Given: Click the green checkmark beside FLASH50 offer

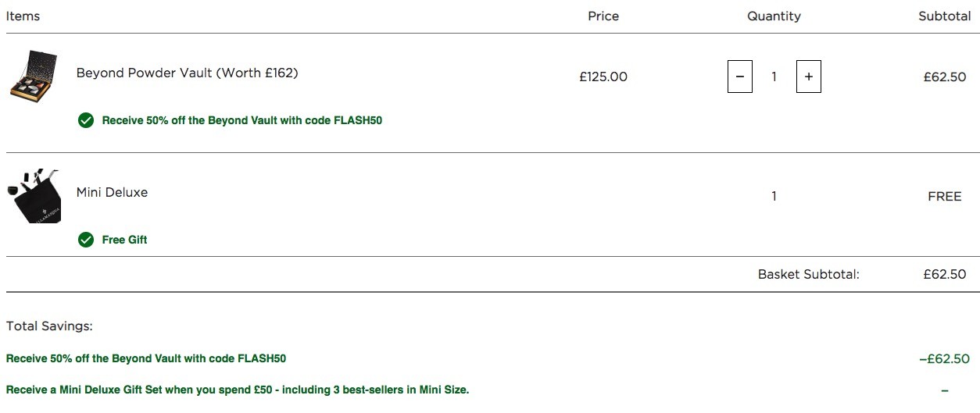Looking at the screenshot, I should (x=86, y=120).
